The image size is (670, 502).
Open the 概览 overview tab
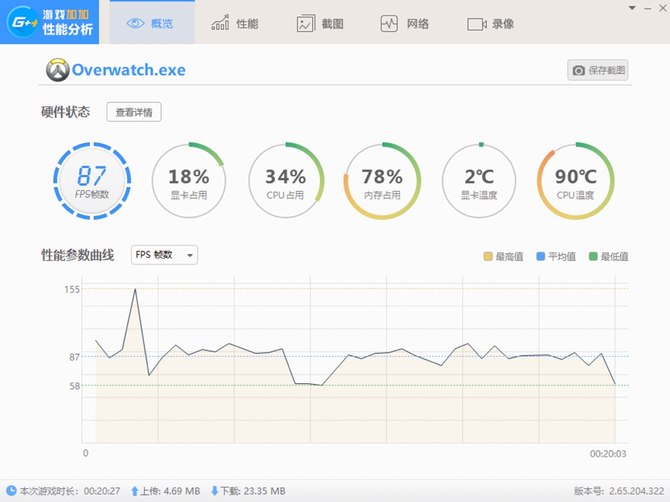152,22
